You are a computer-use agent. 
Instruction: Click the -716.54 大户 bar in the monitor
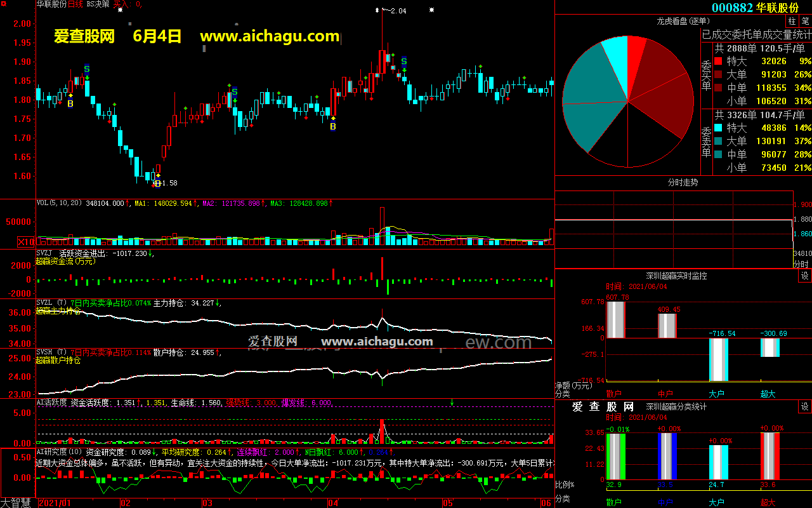tap(719, 359)
